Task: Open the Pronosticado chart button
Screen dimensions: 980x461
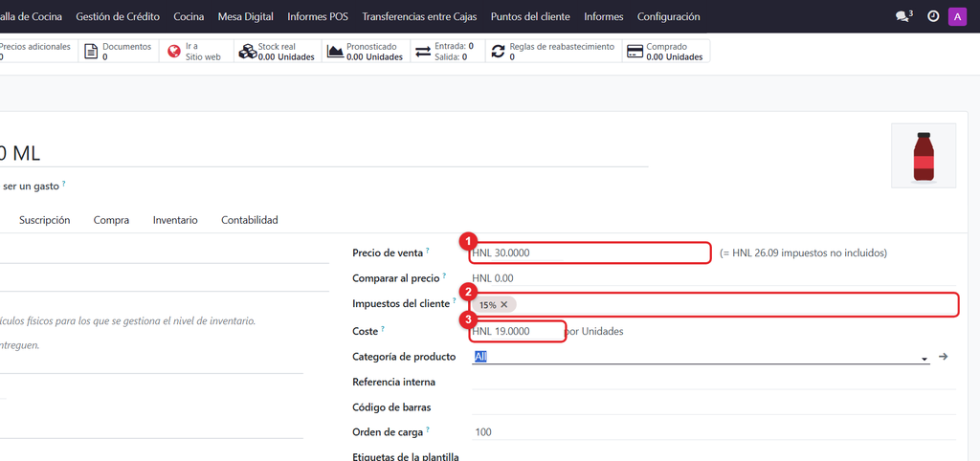Action: click(366, 52)
